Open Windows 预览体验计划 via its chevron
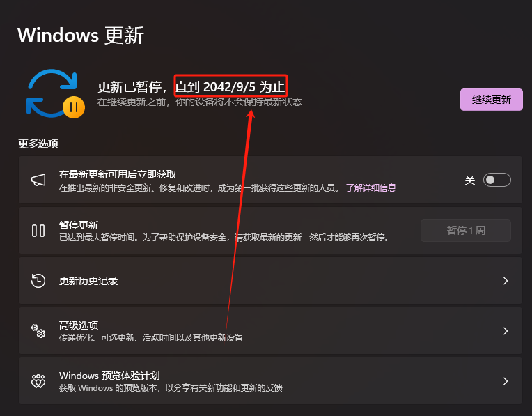 [506, 381]
